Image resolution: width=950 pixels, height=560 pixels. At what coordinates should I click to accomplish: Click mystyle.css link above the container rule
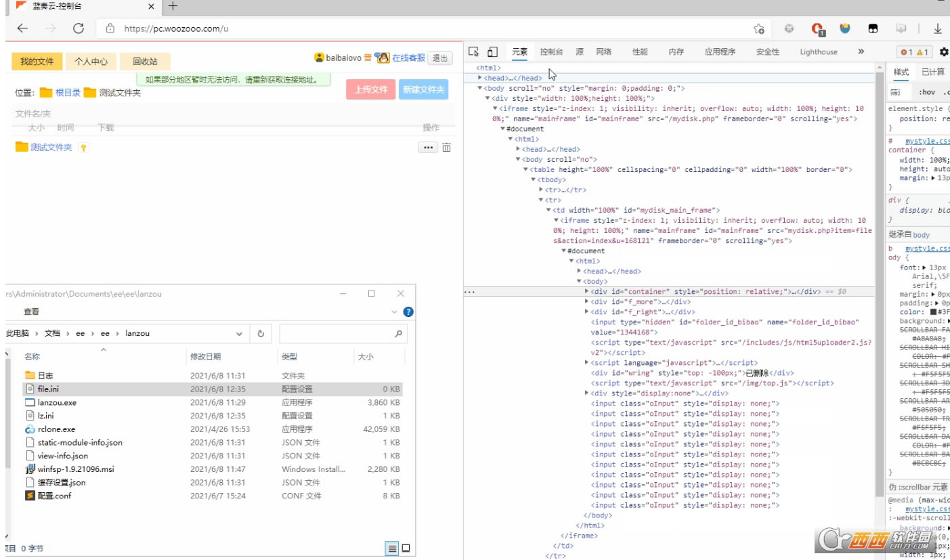pos(927,141)
